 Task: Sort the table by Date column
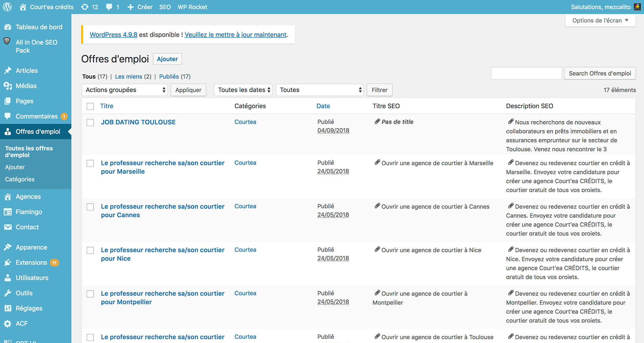323,106
